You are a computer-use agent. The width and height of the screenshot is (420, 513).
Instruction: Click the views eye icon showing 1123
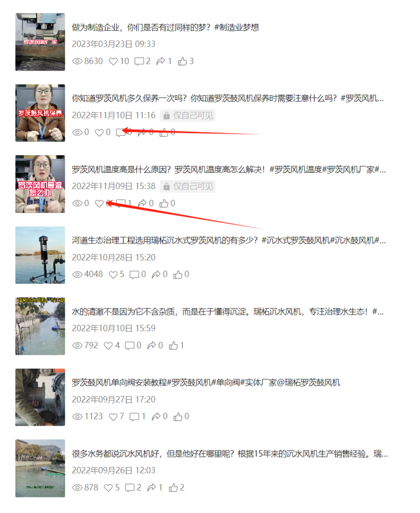[x=77, y=416]
